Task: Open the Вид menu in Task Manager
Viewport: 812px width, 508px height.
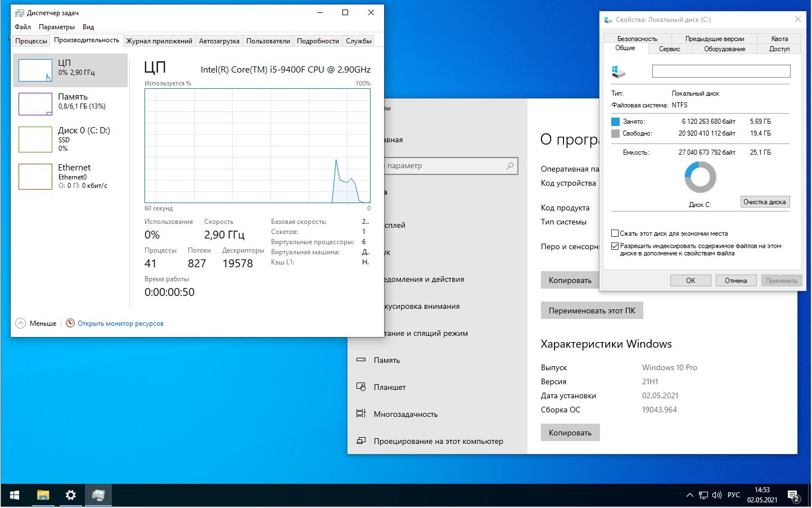Action: (x=88, y=26)
